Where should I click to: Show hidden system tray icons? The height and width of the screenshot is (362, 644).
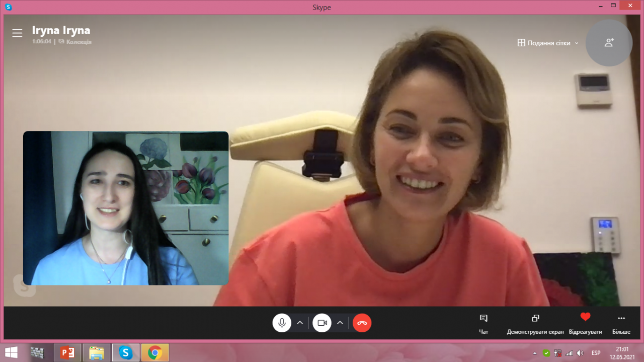coord(534,353)
